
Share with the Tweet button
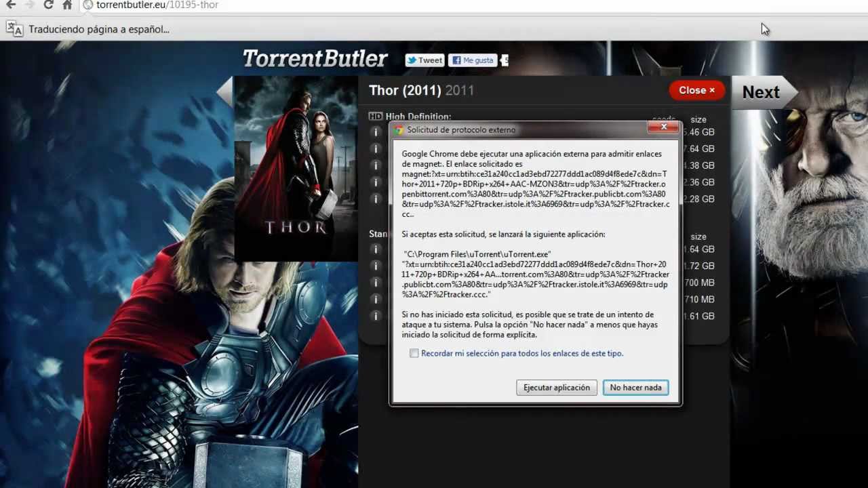[425, 60]
